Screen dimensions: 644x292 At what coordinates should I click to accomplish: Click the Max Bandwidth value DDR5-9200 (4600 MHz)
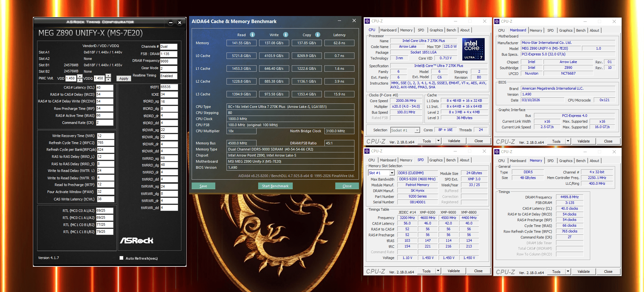[417, 179]
